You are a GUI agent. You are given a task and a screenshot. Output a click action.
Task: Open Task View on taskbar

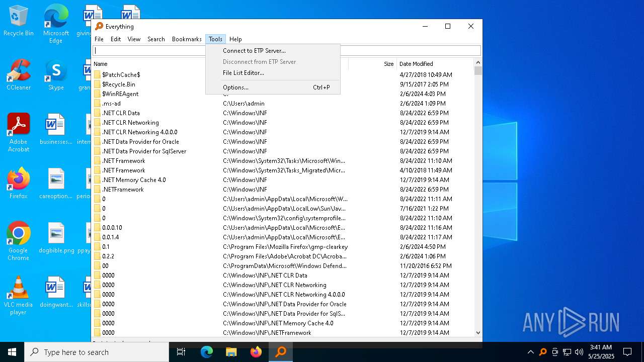(x=181, y=352)
